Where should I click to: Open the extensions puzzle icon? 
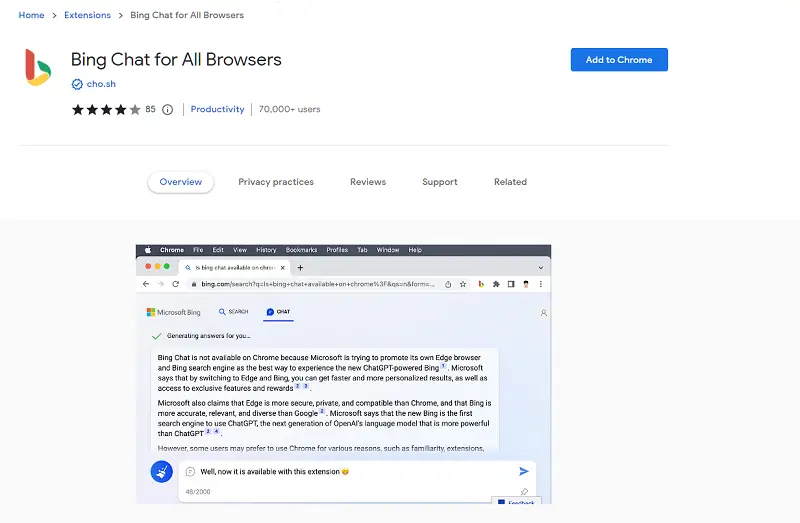coord(496,284)
